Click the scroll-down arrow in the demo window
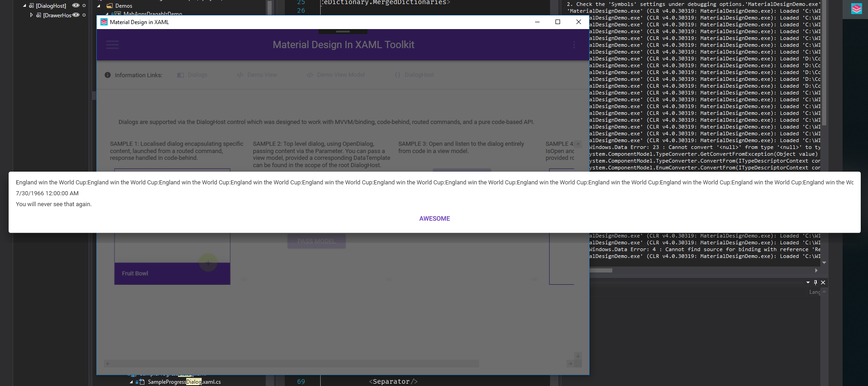Image resolution: width=868 pixels, height=386 pixels. (x=578, y=356)
